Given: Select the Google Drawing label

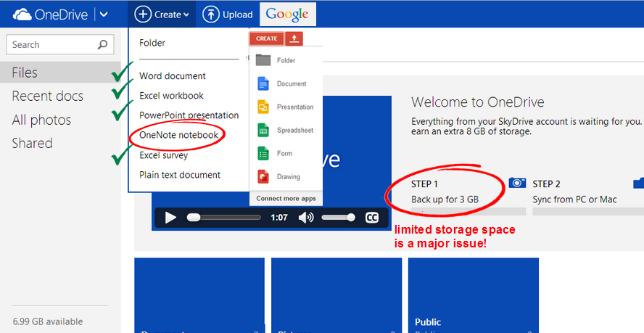Looking at the screenshot, I should point(289,177).
